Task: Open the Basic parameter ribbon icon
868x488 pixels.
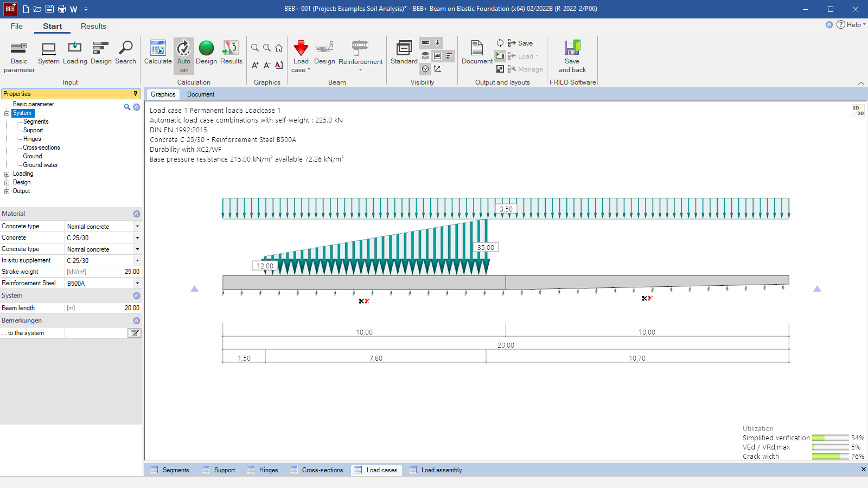Action: pyautogui.click(x=19, y=56)
